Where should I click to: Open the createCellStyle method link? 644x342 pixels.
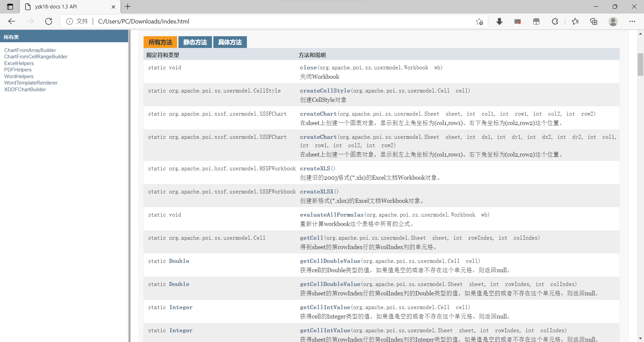click(x=325, y=91)
